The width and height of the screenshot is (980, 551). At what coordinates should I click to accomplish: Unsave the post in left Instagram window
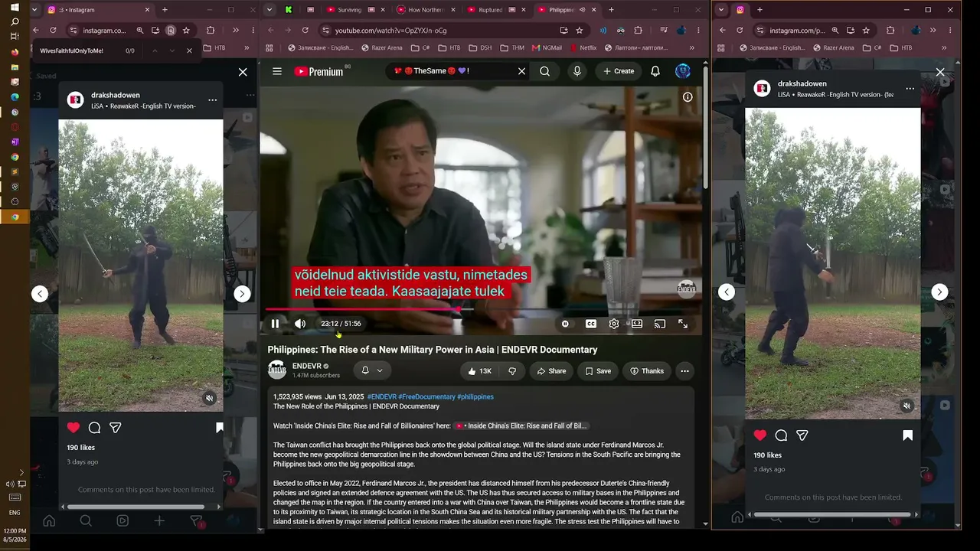(219, 428)
